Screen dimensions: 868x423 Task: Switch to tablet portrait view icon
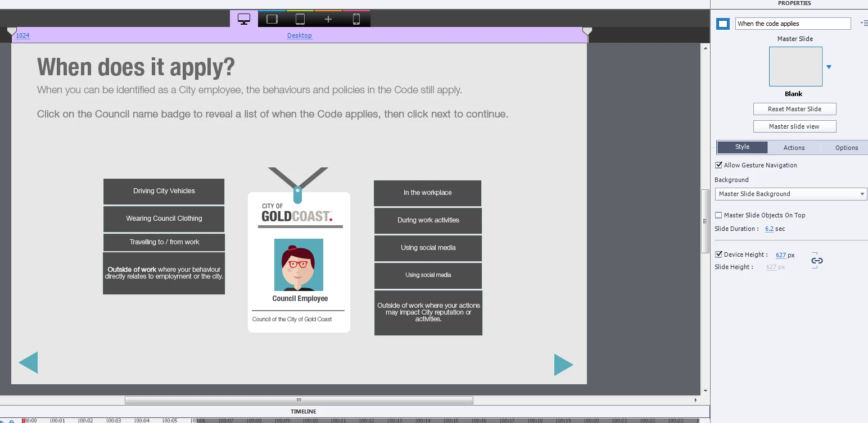300,19
